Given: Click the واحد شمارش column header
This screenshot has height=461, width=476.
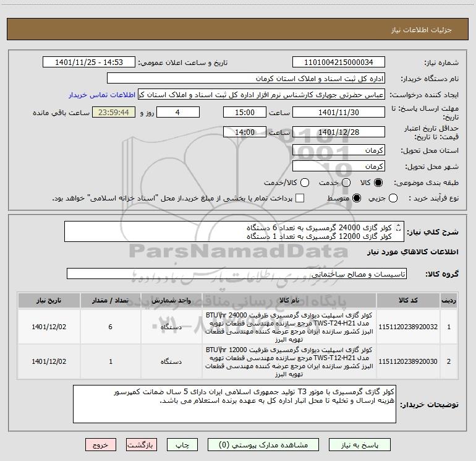Looking at the screenshot, I should point(171,301).
